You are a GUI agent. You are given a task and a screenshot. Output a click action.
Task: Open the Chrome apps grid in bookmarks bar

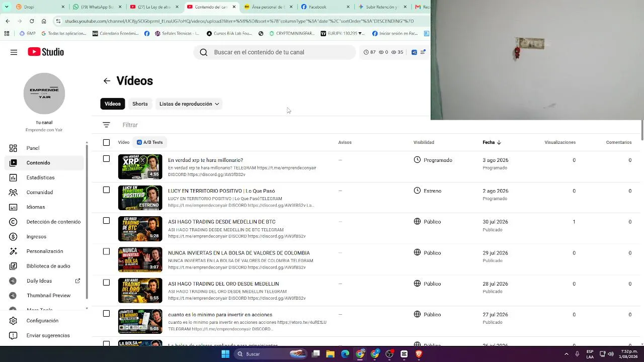coord(7,34)
